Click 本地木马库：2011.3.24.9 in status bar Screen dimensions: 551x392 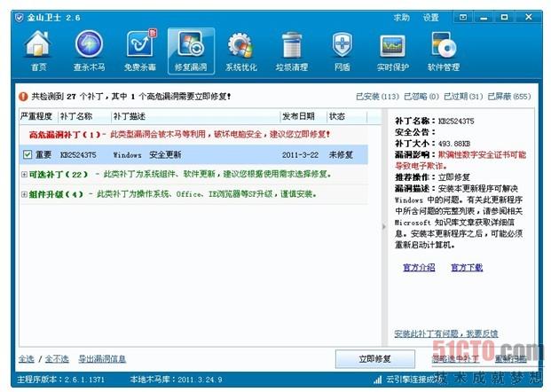(x=176, y=380)
